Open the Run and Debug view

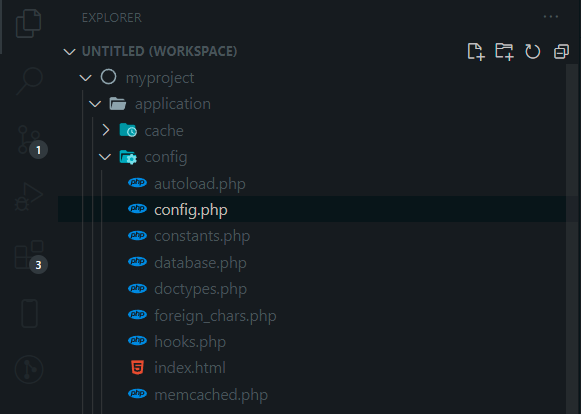(x=29, y=197)
